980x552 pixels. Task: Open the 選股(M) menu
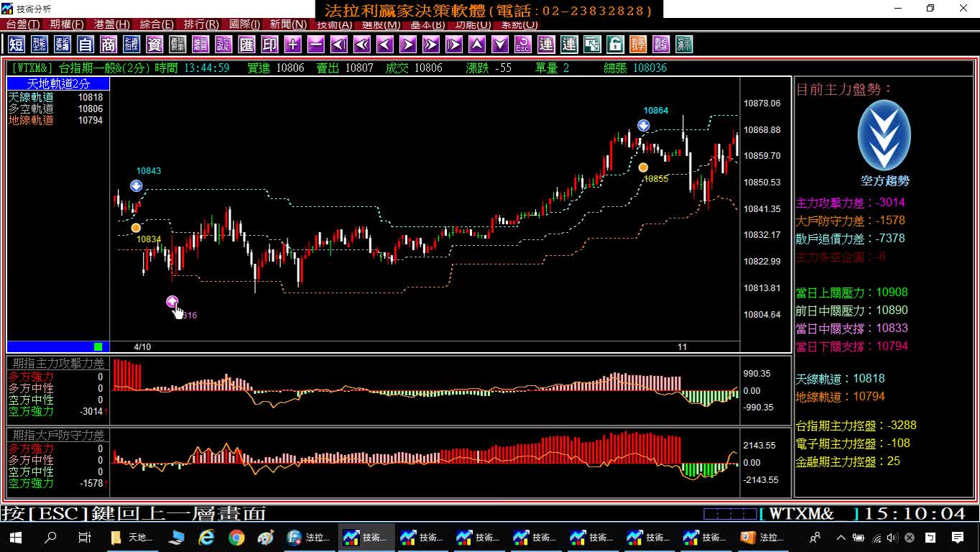click(381, 24)
